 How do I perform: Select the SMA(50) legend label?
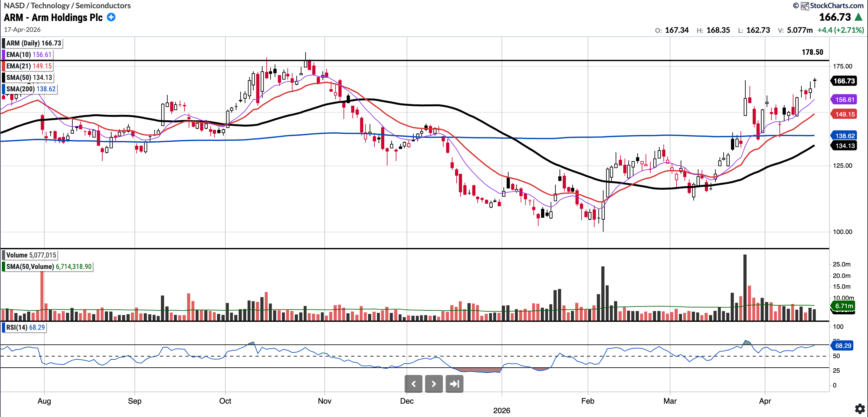[x=18, y=77]
